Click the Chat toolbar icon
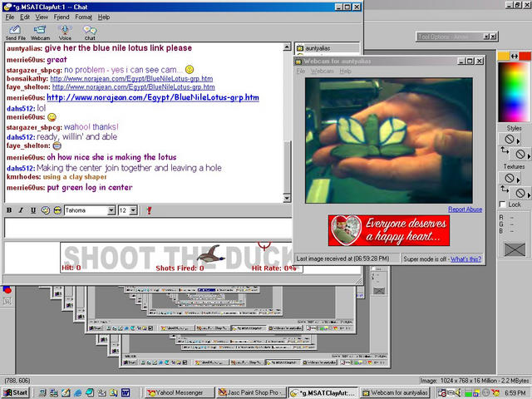 90,33
